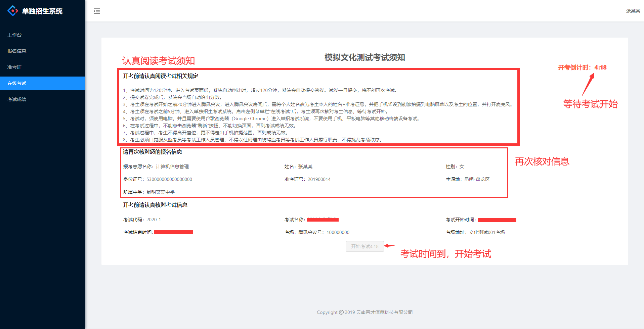
Task: Click the 考试代码 2020-1 value
Action: (154, 220)
